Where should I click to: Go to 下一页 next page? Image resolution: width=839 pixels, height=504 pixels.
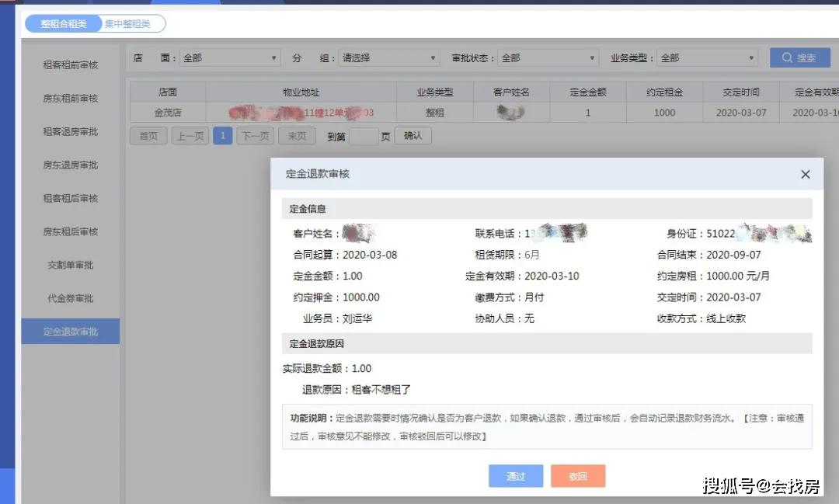(x=256, y=136)
